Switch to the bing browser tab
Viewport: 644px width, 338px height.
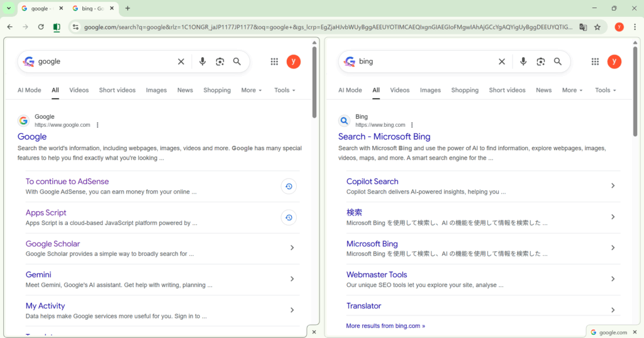point(92,8)
